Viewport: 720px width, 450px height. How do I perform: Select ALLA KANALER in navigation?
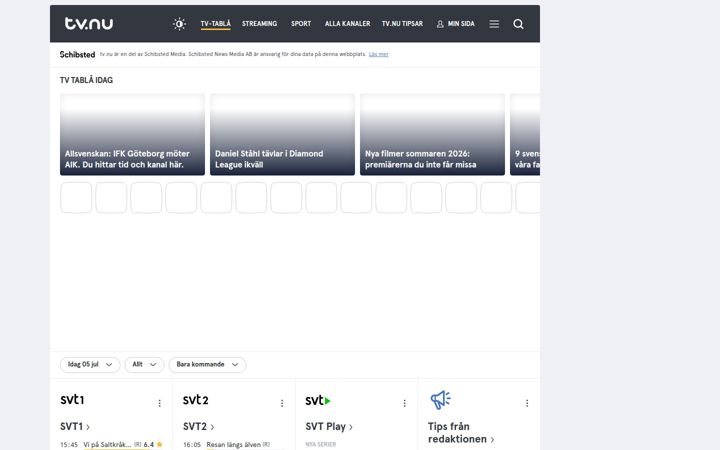(x=347, y=24)
